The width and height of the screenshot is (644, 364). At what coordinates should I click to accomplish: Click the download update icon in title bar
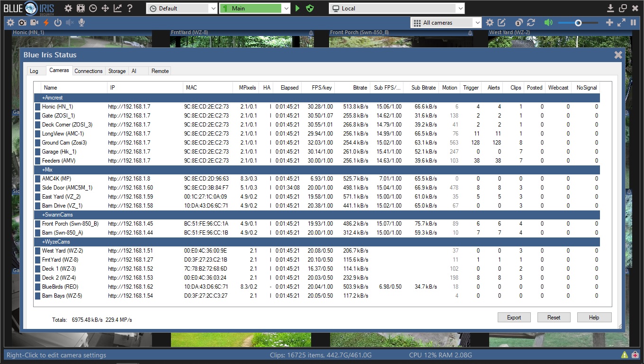tap(611, 8)
